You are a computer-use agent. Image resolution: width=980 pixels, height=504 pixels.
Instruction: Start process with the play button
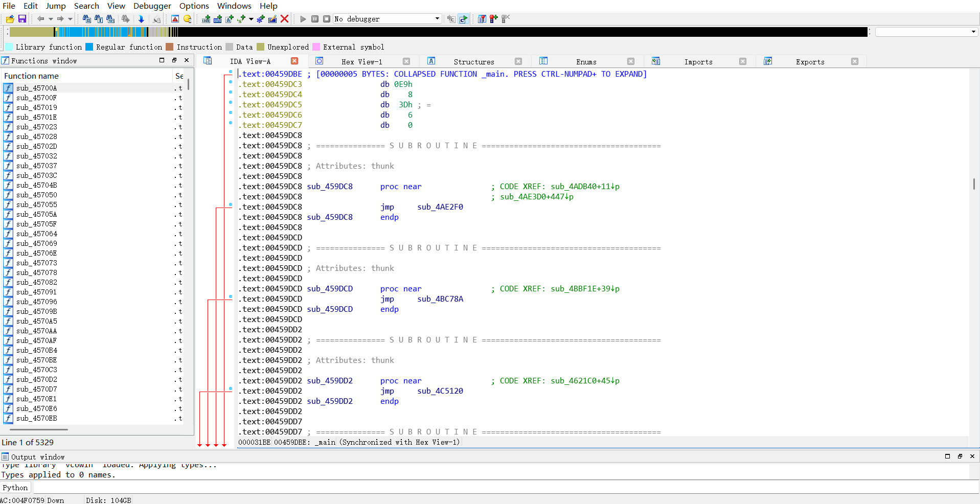coord(303,19)
